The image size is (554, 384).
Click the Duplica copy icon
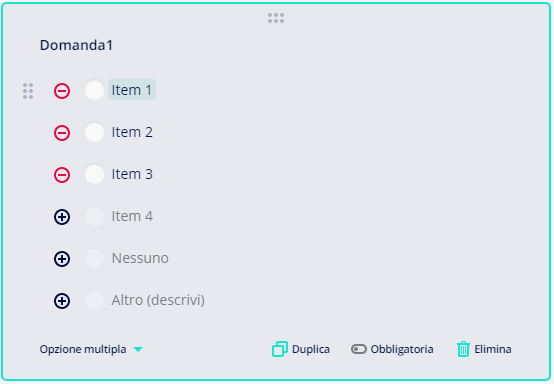point(280,349)
